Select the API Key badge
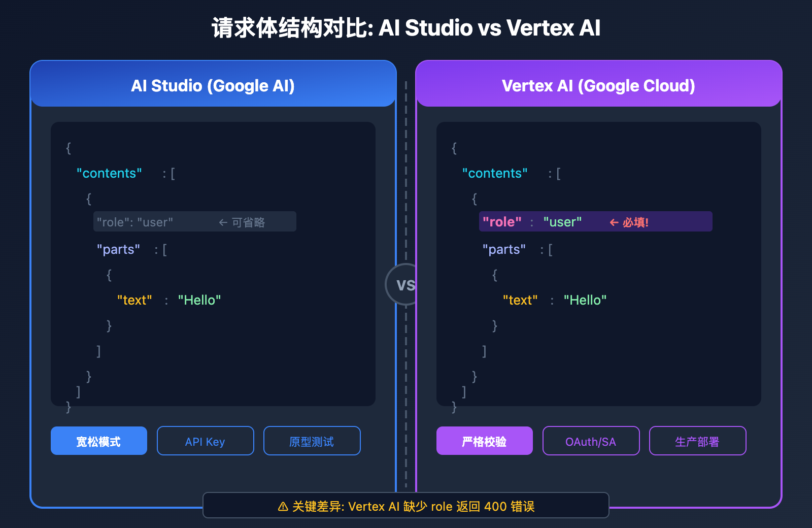The image size is (812, 528). click(205, 441)
